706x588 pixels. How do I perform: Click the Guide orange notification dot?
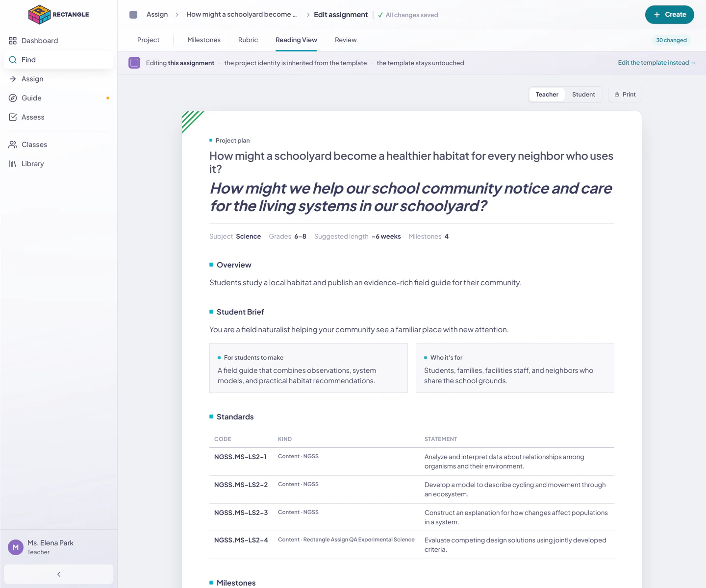point(108,98)
